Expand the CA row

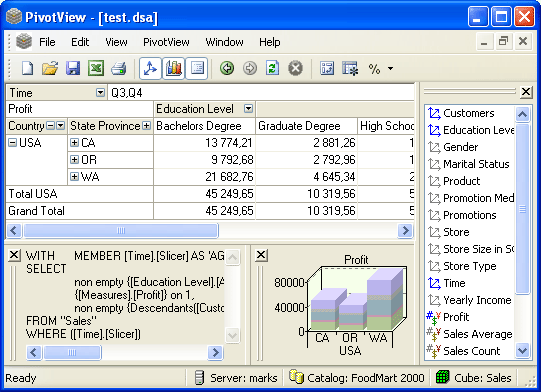(74, 143)
